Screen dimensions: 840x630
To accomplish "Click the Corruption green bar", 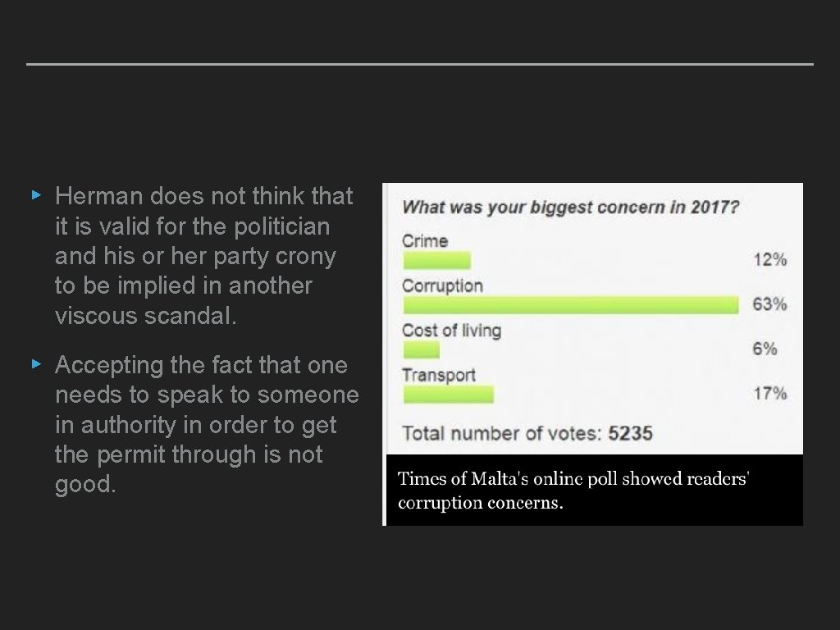I will point(571,305).
